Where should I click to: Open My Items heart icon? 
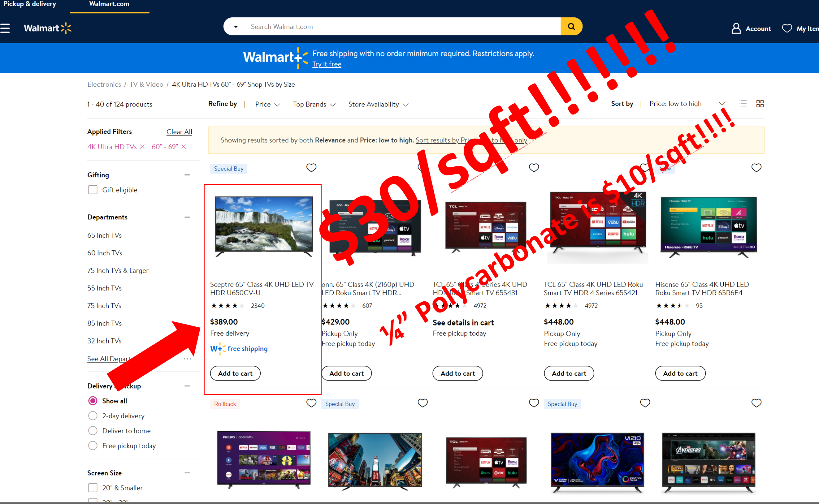tap(787, 28)
